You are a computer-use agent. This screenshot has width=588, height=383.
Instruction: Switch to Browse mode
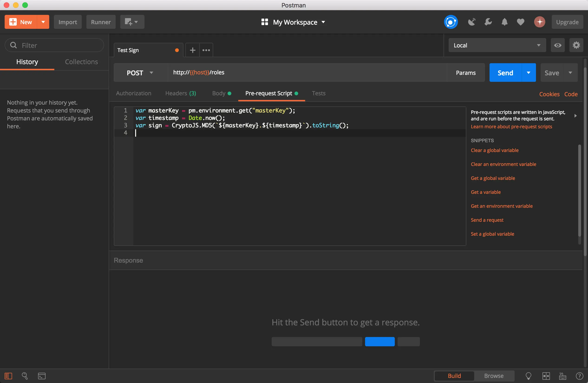(494, 376)
